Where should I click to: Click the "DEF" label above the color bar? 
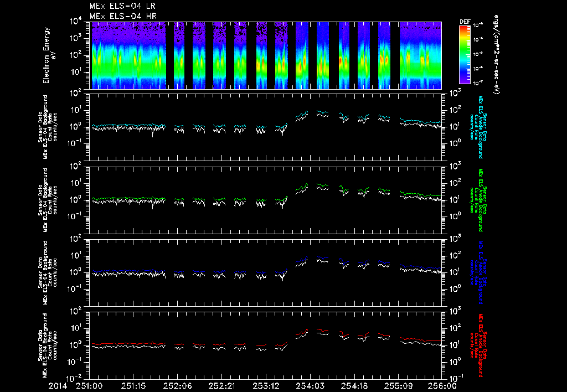pos(465,22)
